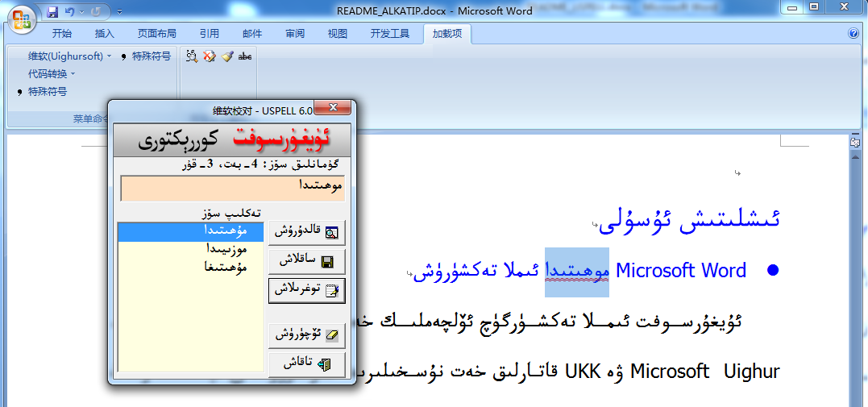Screen dimensions: 868x407
Task: Open Customize Quick Access Toolbar dropdown
Action: tap(120, 11)
